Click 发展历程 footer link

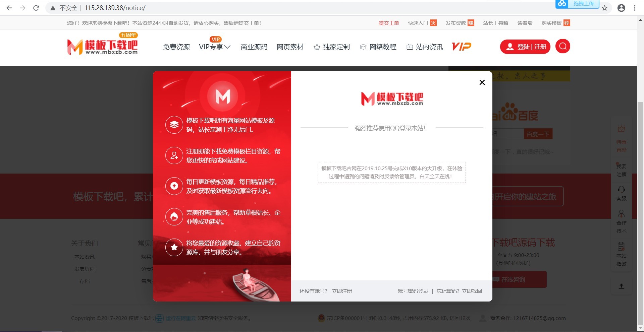(x=84, y=269)
